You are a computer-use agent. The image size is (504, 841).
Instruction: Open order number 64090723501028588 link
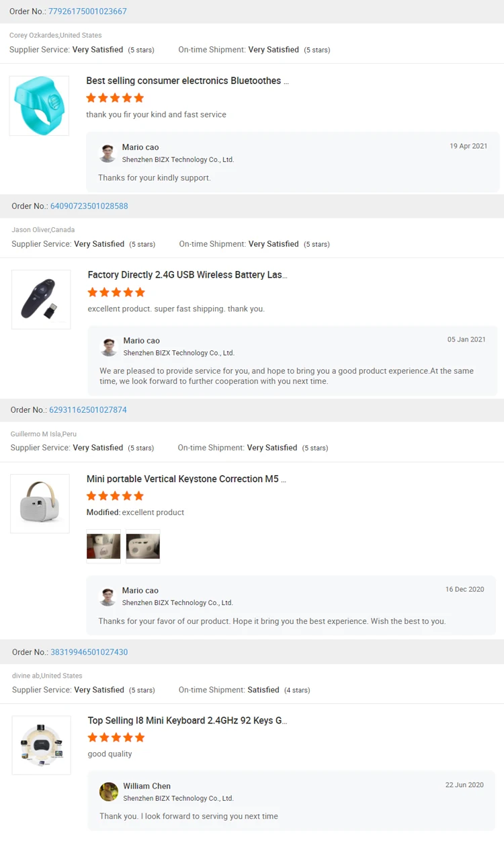pyautogui.click(x=89, y=206)
